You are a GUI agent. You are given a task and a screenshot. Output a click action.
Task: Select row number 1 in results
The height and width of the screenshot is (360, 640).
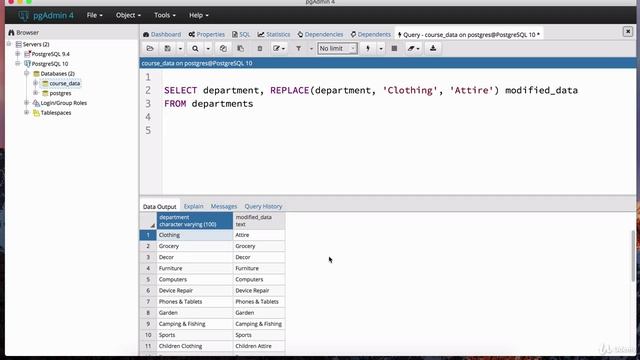(x=148, y=235)
